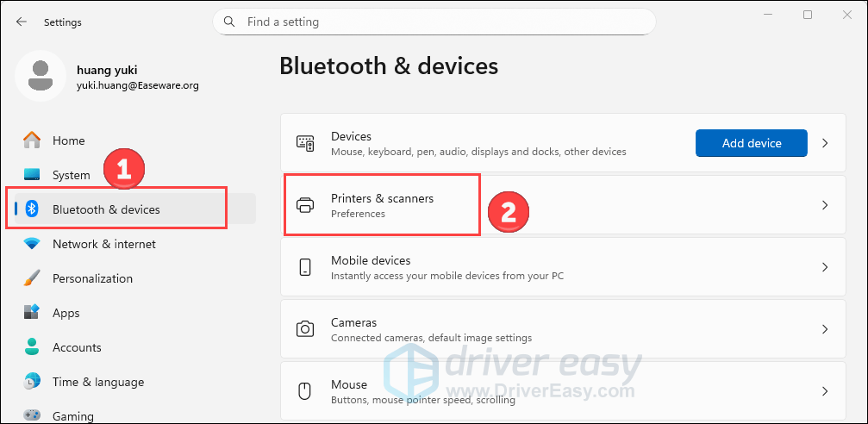
Task: Click the back arrow icon in Settings
Action: pos(22,22)
